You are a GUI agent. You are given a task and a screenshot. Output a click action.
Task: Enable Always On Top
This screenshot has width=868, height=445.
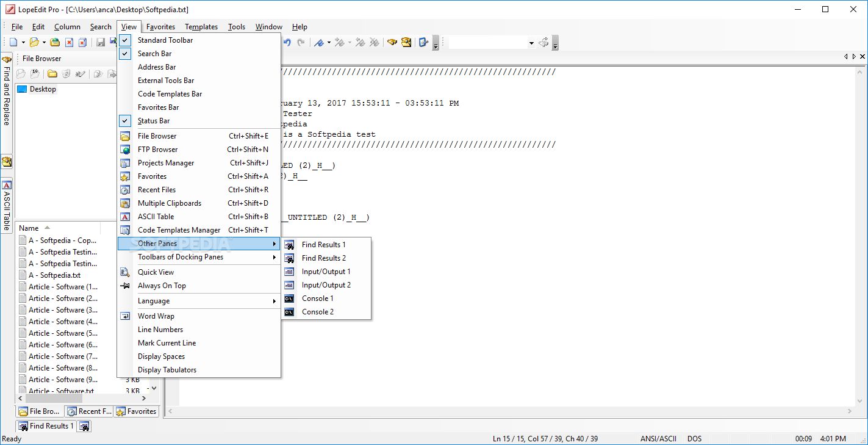[x=199, y=286]
